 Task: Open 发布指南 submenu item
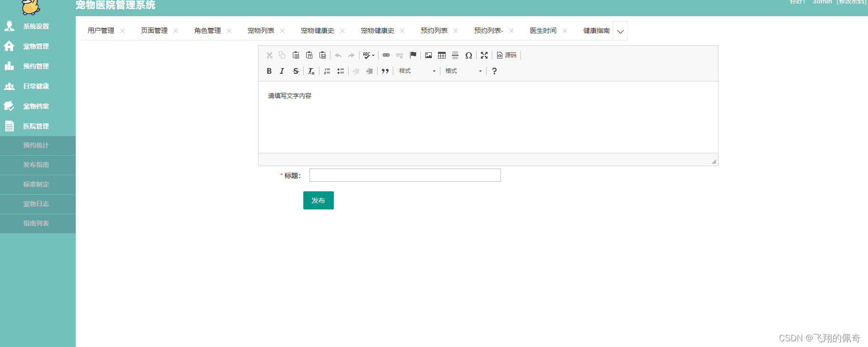tap(38, 165)
